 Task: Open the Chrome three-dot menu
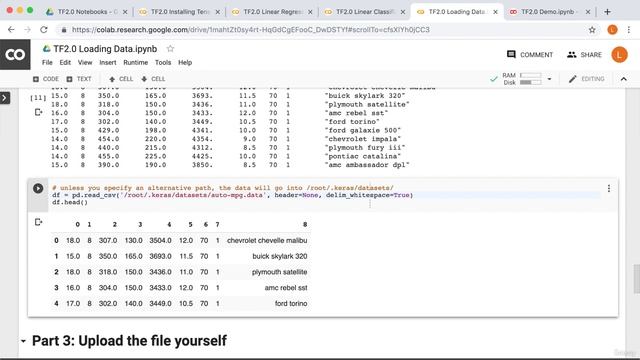click(629, 29)
